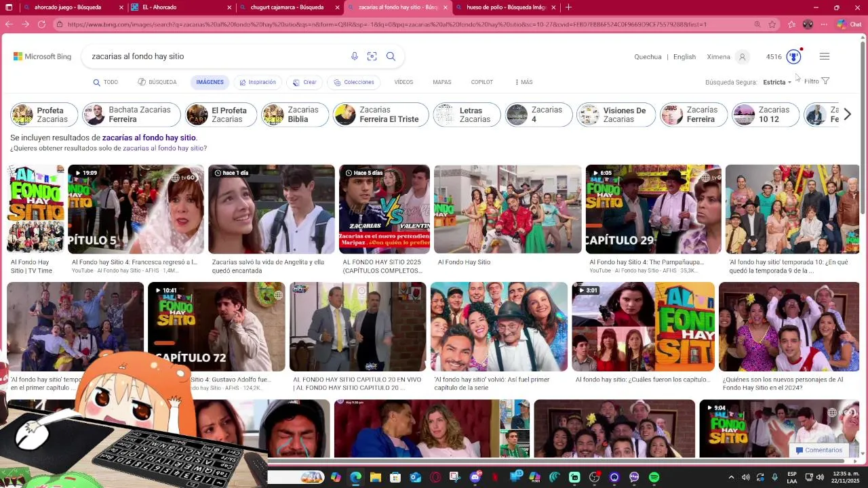The image size is (868, 488).
Task: Open the CAPÍTULO 72 video thumbnail
Action: click(216, 327)
